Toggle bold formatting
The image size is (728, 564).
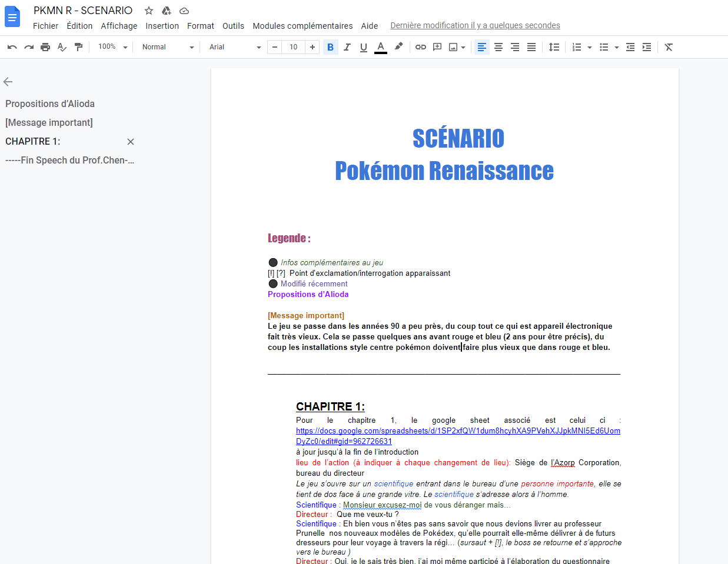[330, 47]
